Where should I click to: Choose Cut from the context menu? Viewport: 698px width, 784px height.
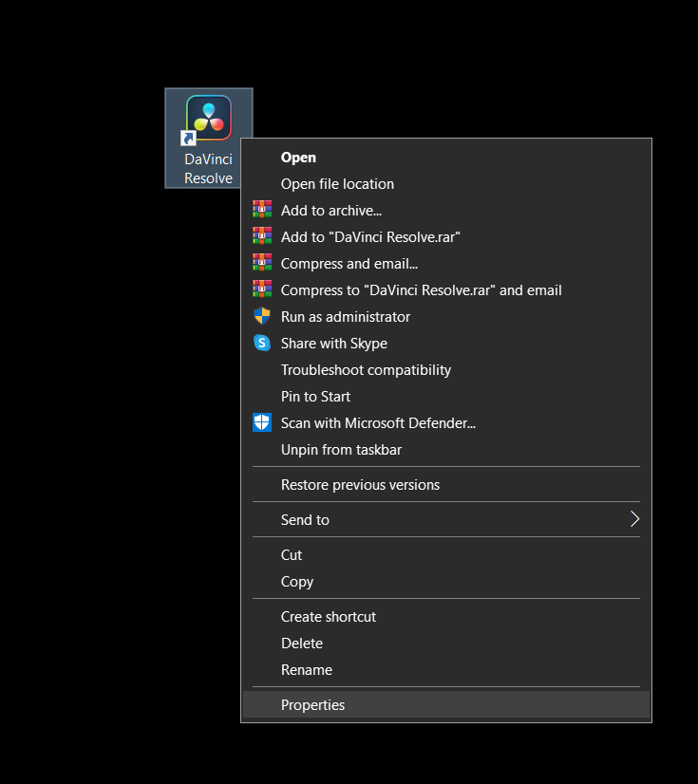pyautogui.click(x=446, y=555)
